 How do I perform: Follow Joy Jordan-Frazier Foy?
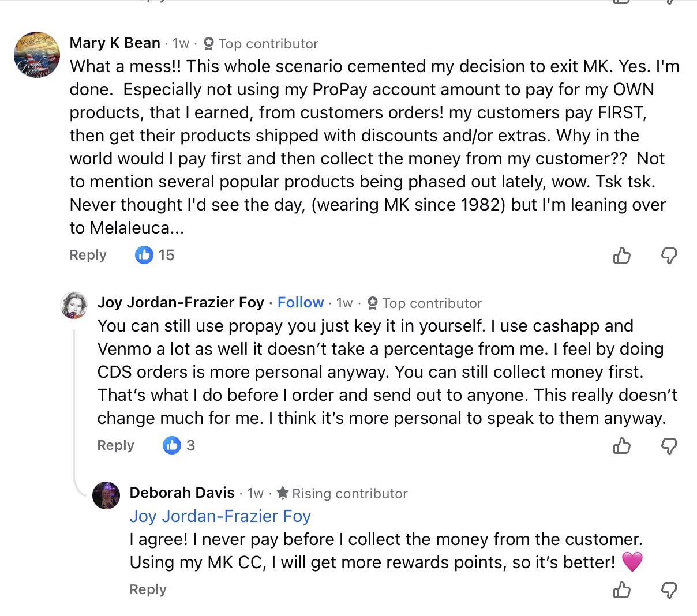point(300,303)
